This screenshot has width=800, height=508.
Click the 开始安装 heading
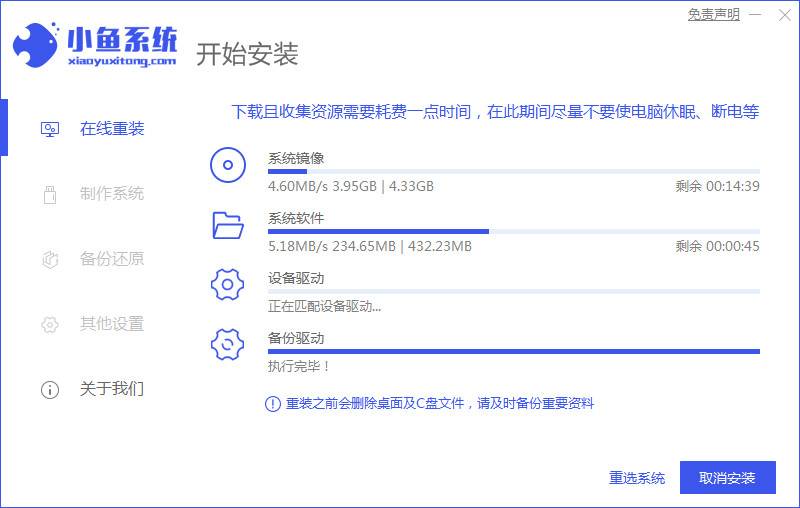tap(247, 54)
